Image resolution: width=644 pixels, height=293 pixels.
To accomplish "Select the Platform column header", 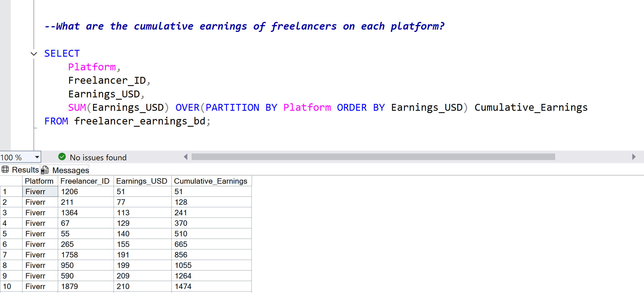I will pos(39,181).
